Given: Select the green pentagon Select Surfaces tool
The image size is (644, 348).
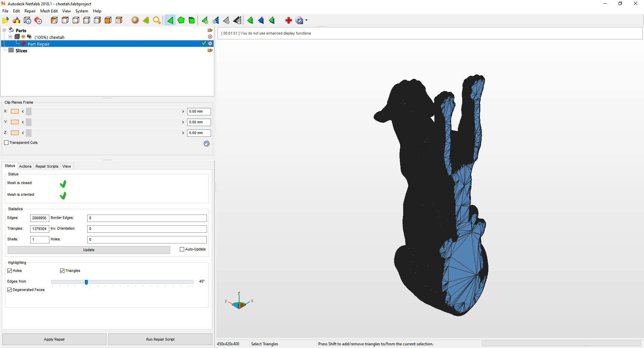Looking at the screenshot, I should click(x=181, y=20).
